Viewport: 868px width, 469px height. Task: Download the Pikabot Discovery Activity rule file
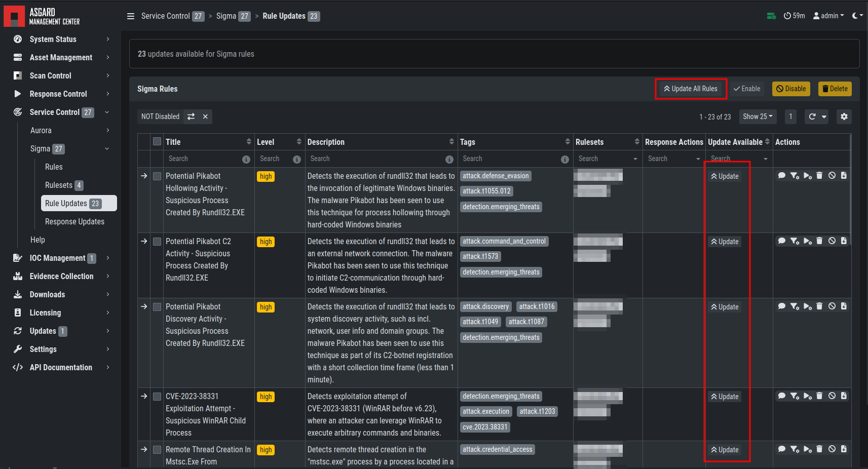(844, 306)
